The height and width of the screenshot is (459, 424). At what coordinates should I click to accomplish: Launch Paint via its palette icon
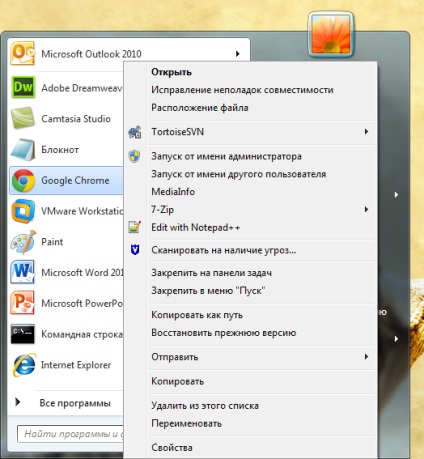(23, 242)
